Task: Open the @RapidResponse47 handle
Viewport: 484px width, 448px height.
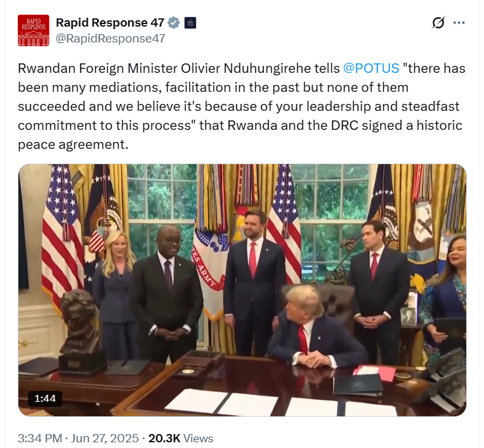Action: [110, 39]
